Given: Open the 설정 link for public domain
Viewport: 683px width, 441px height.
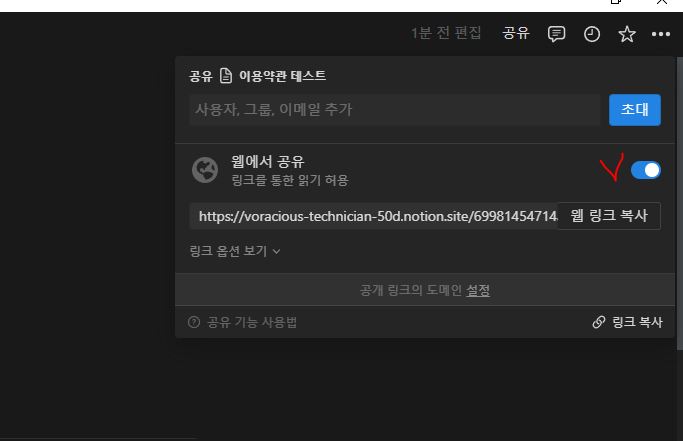Looking at the screenshot, I should click(478, 290).
